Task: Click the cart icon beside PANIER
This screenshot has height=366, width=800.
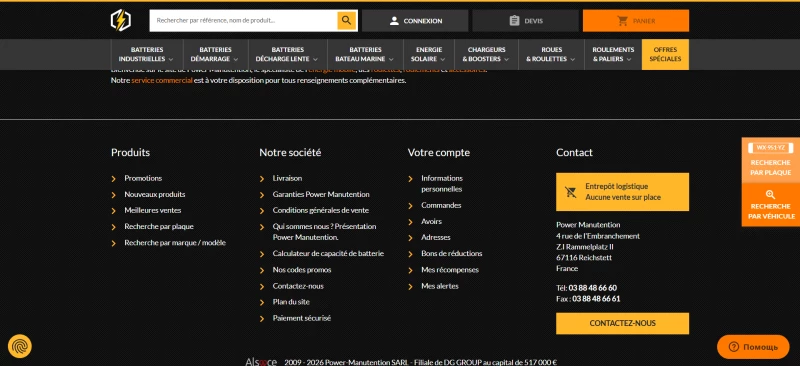Action: point(622,21)
